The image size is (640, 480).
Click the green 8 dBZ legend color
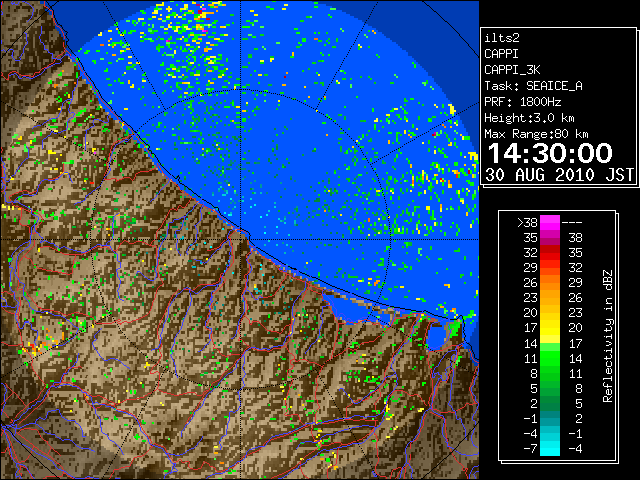click(x=550, y=373)
